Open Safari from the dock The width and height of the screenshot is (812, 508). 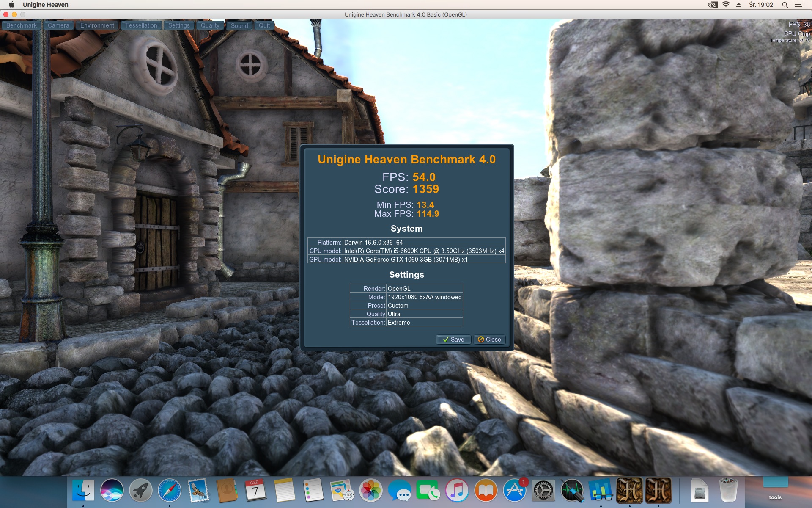[170, 491]
